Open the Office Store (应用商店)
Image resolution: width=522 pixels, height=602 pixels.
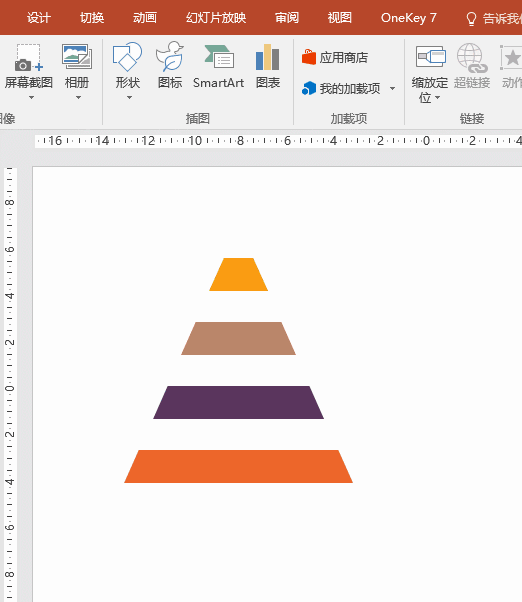coord(335,58)
